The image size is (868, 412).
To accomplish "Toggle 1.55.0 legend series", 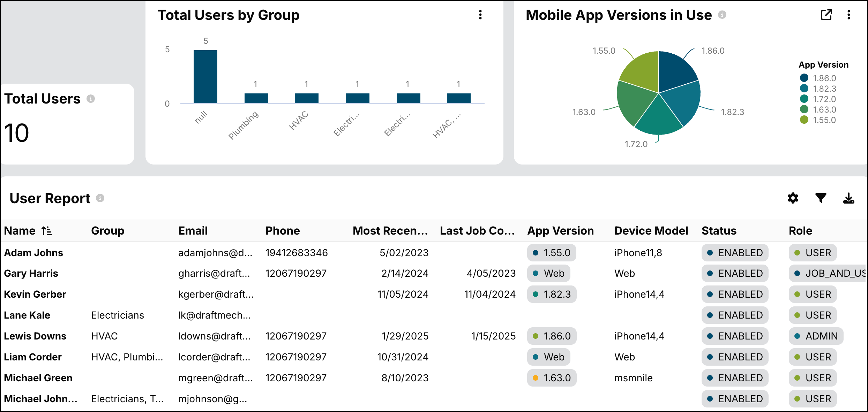I will (x=824, y=120).
